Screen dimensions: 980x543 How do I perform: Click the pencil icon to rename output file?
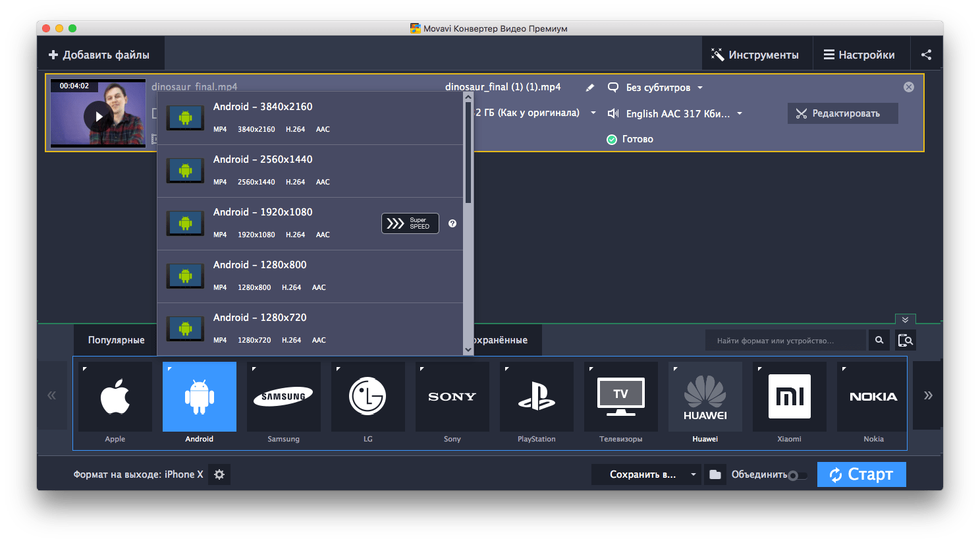point(589,88)
